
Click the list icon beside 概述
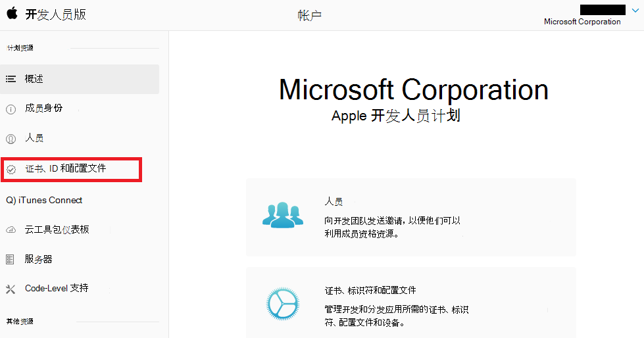coord(11,79)
